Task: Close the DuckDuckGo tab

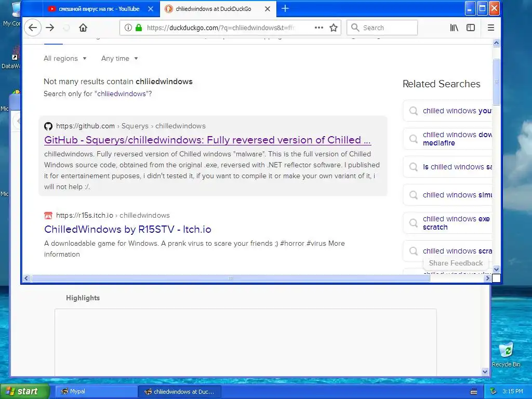Action: tap(268, 9)
